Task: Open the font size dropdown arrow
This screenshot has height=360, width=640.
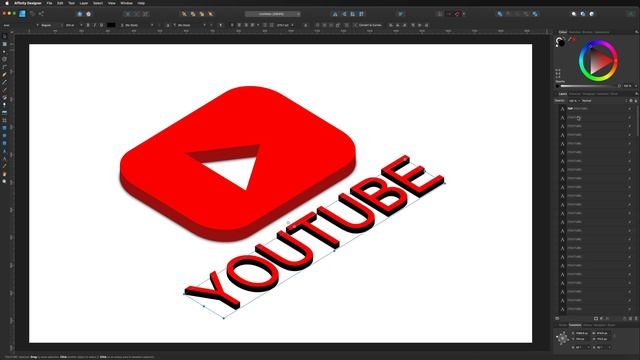Action: pyautogui.click(x=81, y=25)
